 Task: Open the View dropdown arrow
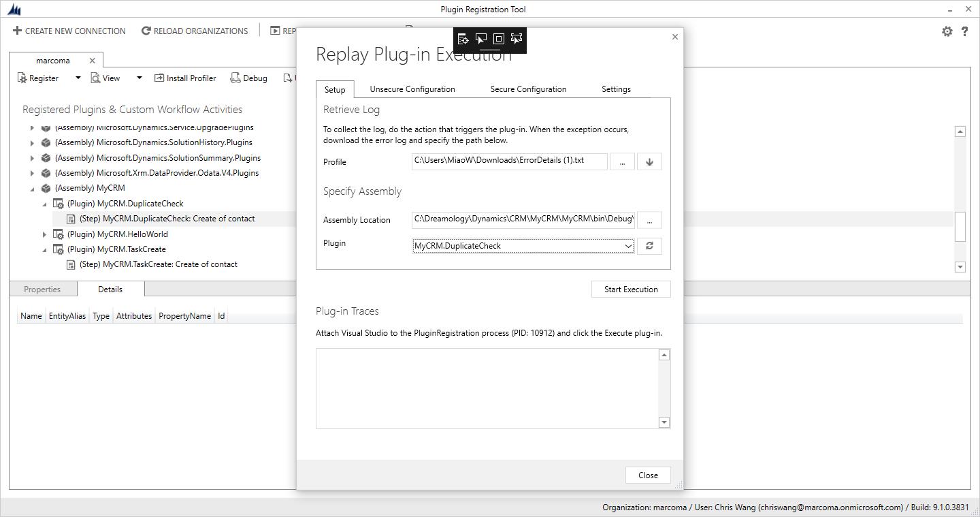(x=139, y=78)
